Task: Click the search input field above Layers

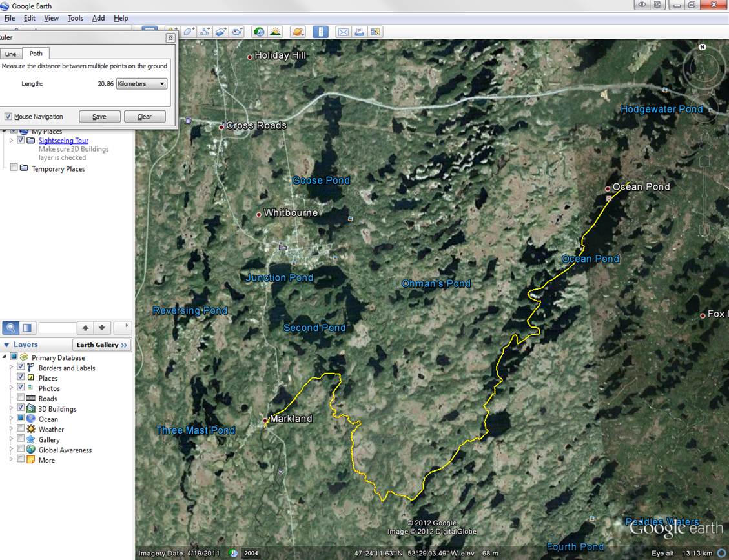Action: click(x=58, y=327)
